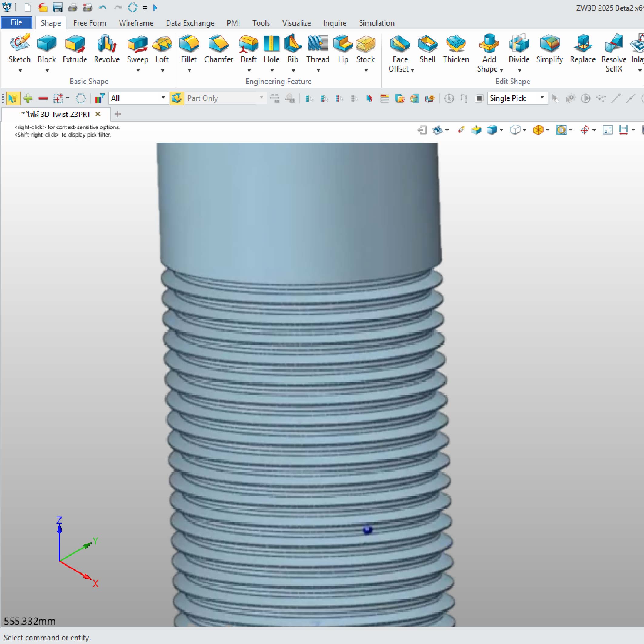Screen dimensions: 644x644
Task: Switch to the Wireframe ribbon tab
Action: 136,23
